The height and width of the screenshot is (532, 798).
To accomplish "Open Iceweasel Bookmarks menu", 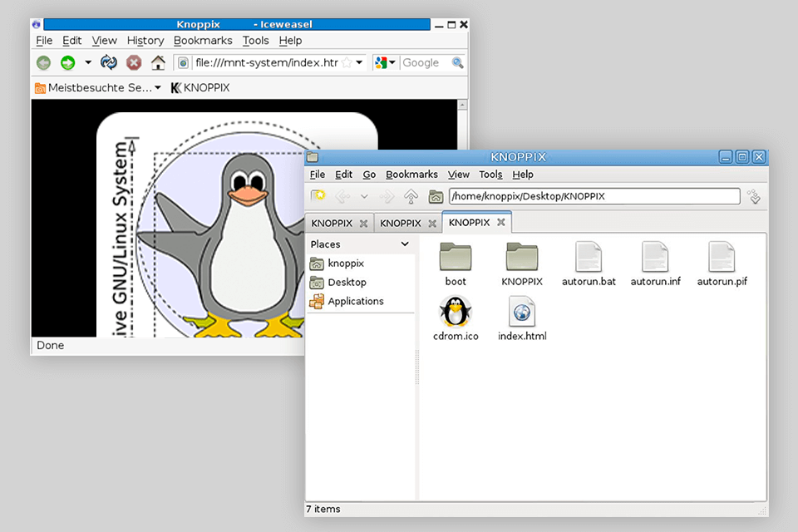I will coord(203,40).
